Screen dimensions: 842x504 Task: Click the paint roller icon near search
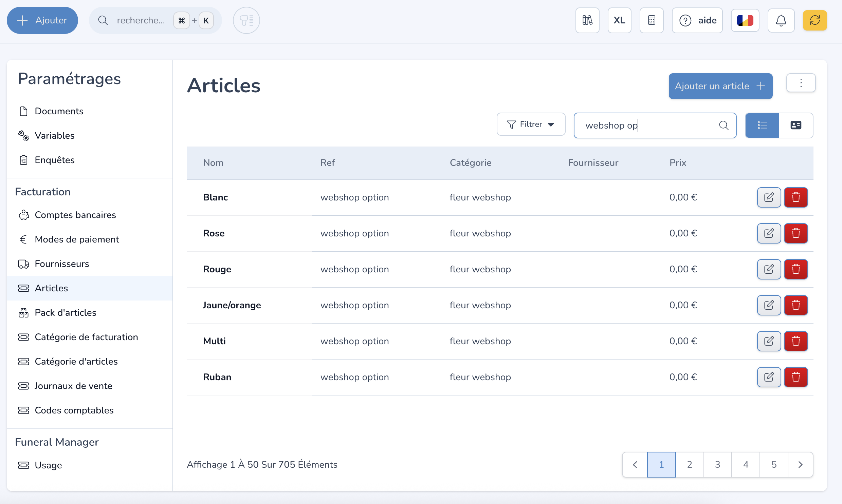(x=246, y=20)
